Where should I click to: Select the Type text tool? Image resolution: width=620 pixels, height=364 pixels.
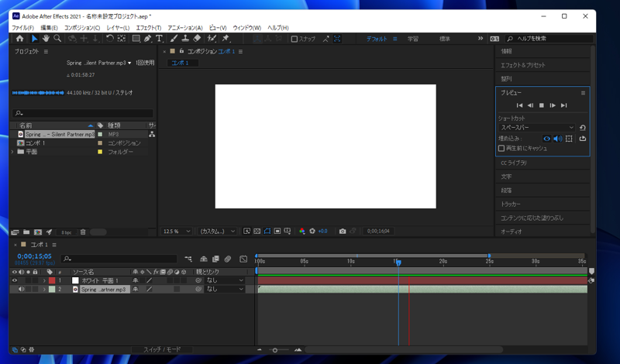159,39
